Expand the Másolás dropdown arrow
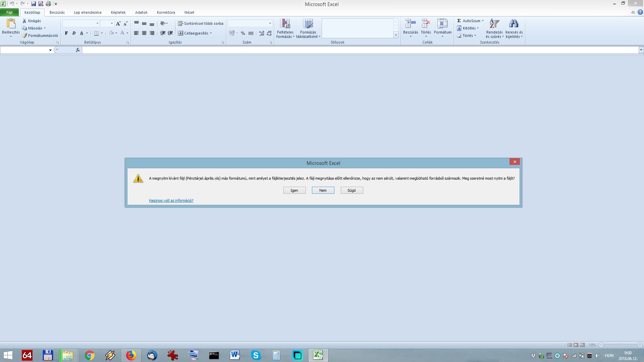The width and height of the screenshot is (644, 362). 45,28
